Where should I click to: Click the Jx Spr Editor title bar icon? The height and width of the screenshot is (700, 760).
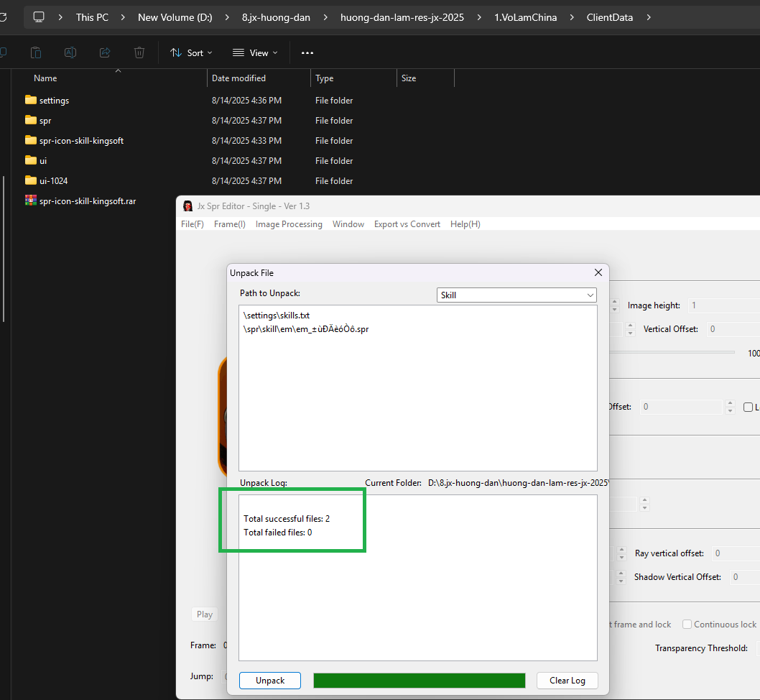coord(188,206)
